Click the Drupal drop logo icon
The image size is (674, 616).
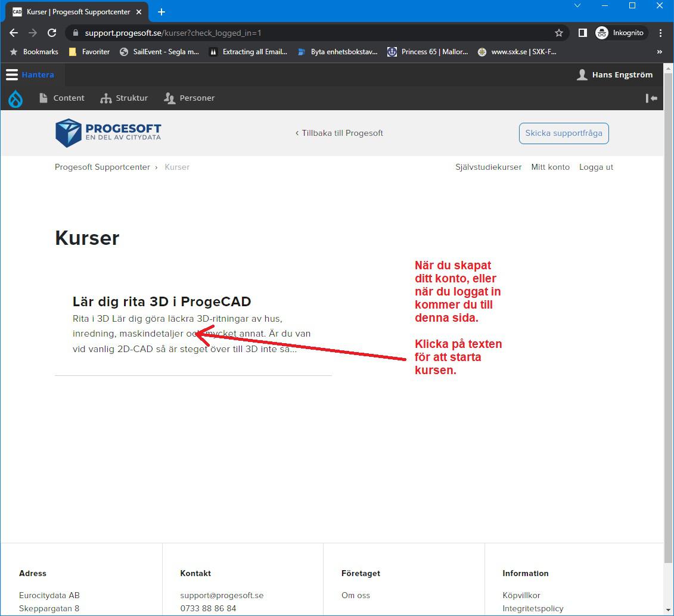click(x=15, y=98)
